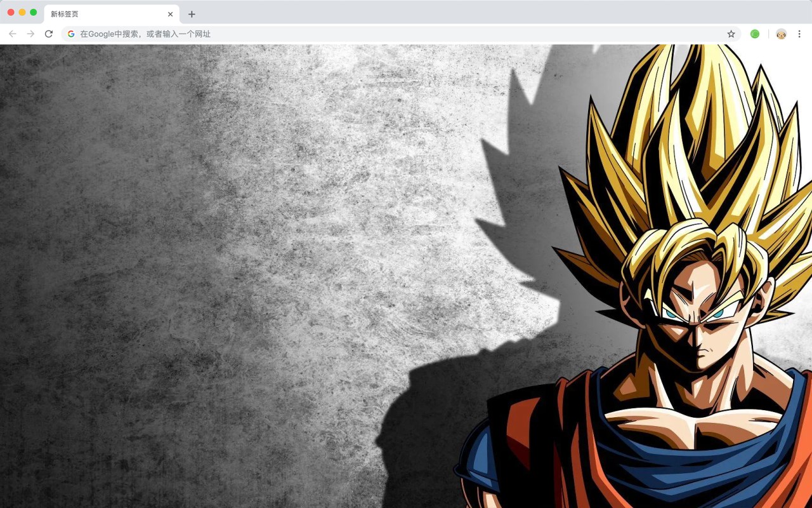Image resolution: width=812 pixels, height=508 pixels.
Task: Click the back navigation arrow
Action: coord(13,34)
